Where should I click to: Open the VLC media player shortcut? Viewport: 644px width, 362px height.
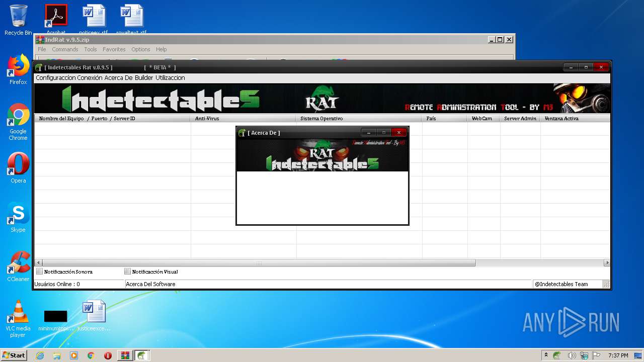click(18, 319)
